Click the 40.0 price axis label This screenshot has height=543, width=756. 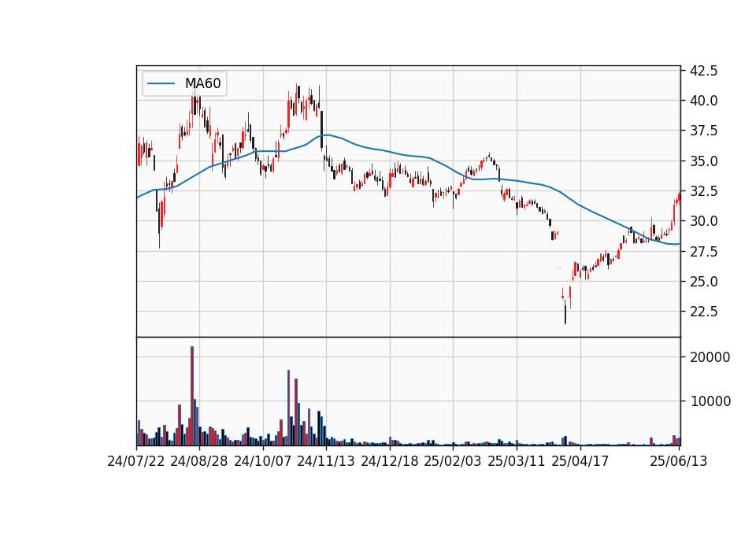(x=704, y=101)
